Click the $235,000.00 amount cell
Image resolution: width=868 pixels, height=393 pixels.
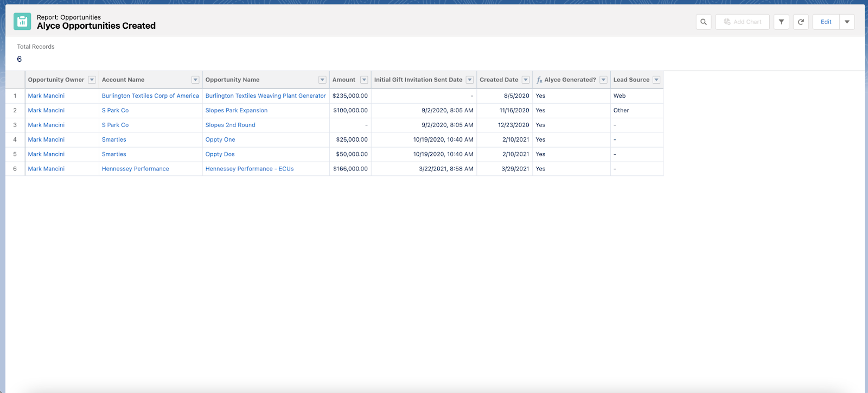(x=350, y=96)
